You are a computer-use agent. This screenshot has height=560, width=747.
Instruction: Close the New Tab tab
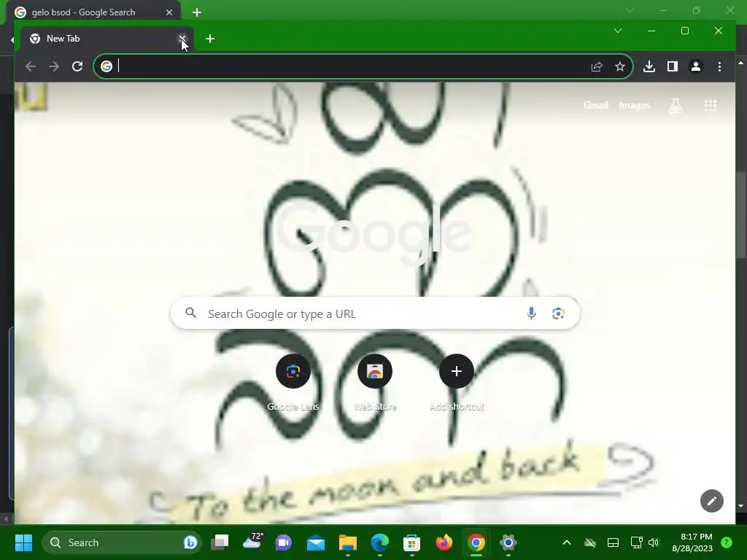click(182, 39)
